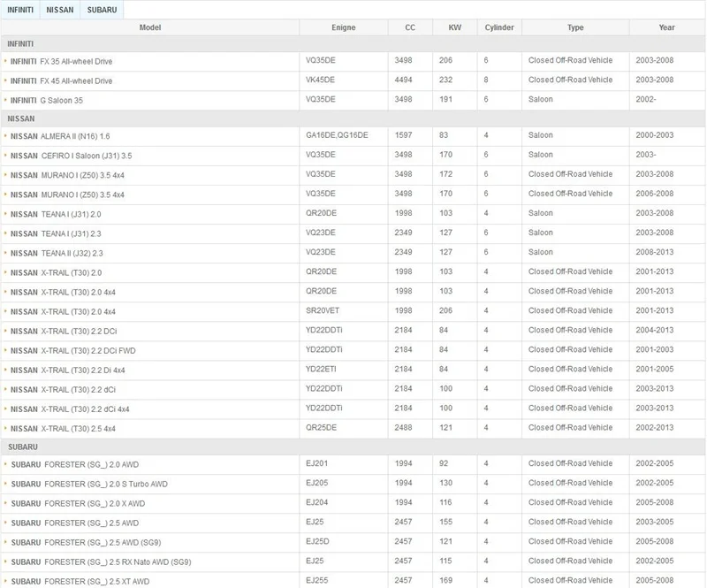The width and height of the screenshot is (707, 588).
Task: Click year range 2006-2008
Action: pos(654,194)
